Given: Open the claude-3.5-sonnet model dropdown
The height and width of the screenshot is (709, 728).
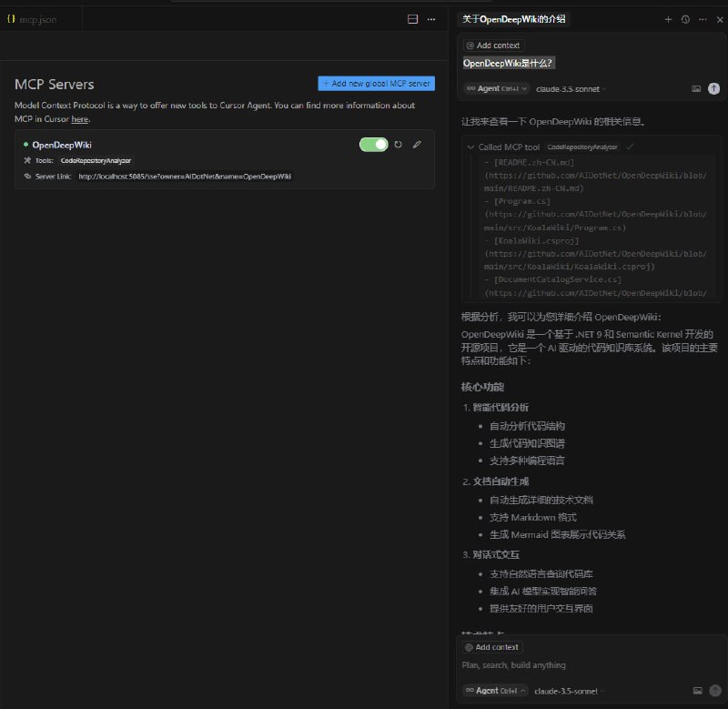Looking at the screenshot, I should [x=569, y=88].
